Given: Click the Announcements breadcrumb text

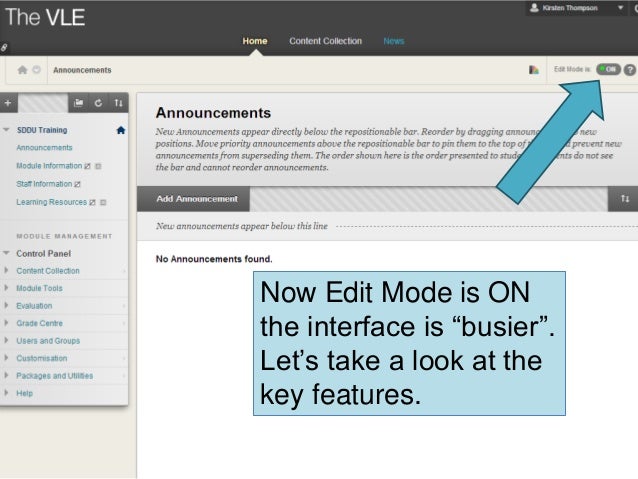Looking at the screenshot, I should click(x=82, y=70).
